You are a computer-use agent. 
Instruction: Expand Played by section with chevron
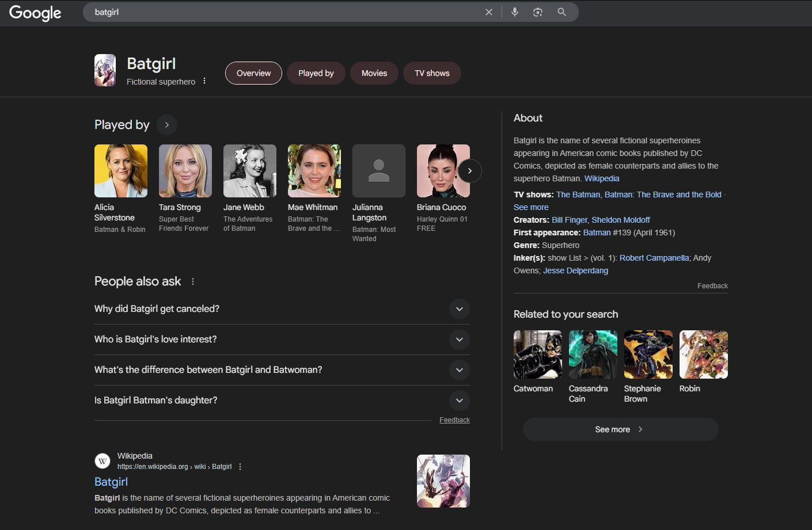[x=167, y=125]
